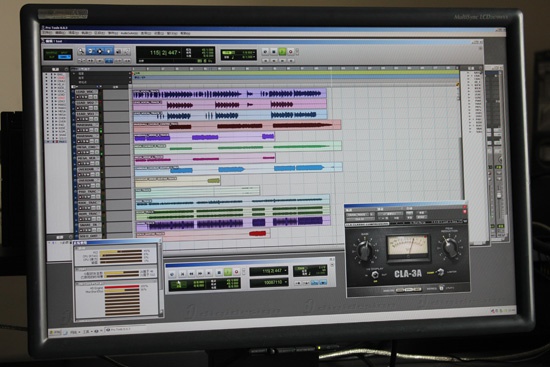Open the blue edit mode selector dropdown
This screenshot has height=367, width=550.
tap(65, 57)
